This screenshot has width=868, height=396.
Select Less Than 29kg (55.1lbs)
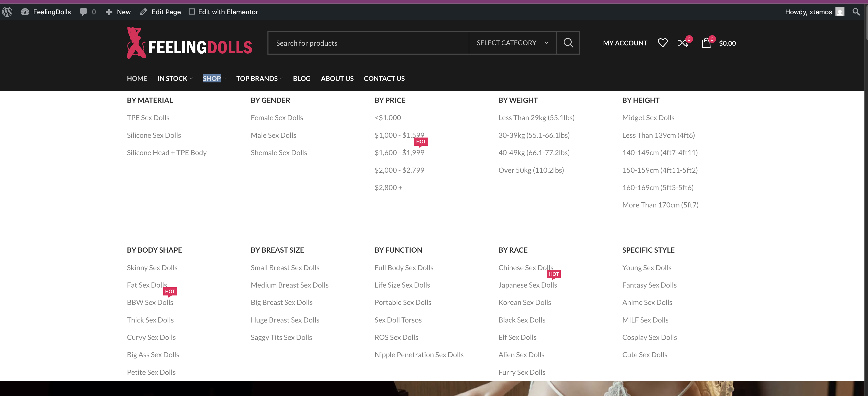pyautogui.click(x=536, y=118)
